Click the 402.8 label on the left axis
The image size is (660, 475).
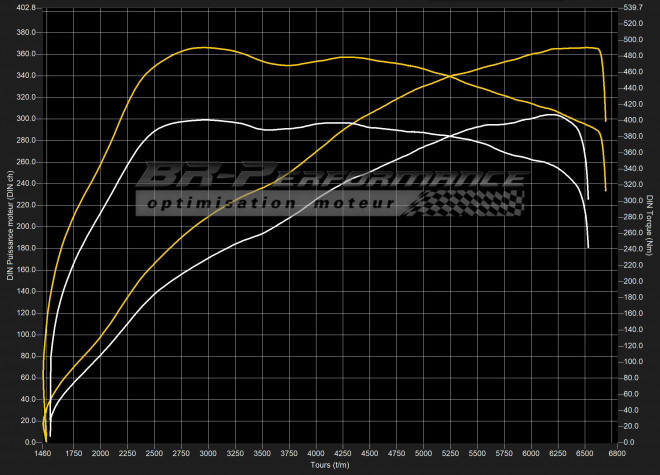pos(23,8)
